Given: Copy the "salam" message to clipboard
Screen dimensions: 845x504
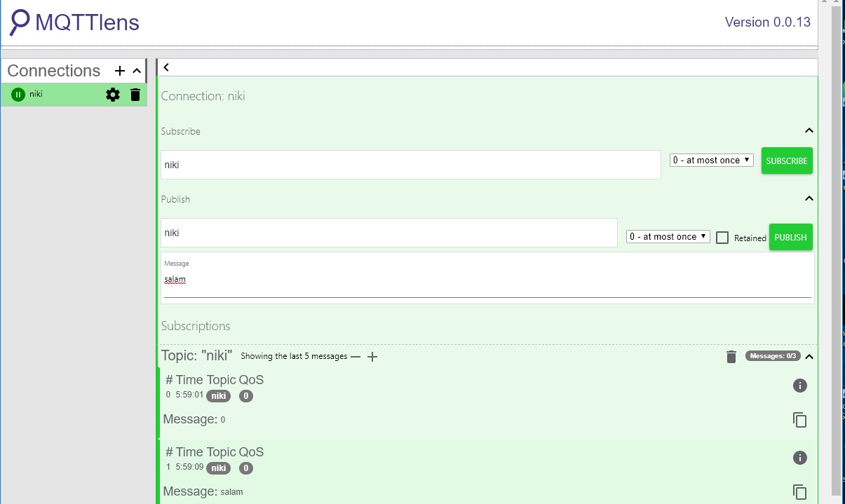Looking at the screenshot, I should (799, 492).
